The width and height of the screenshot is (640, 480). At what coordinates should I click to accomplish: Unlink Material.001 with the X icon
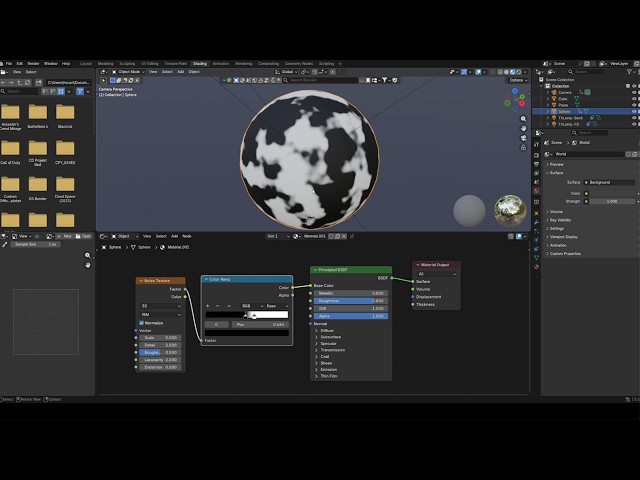coord(344,236)
